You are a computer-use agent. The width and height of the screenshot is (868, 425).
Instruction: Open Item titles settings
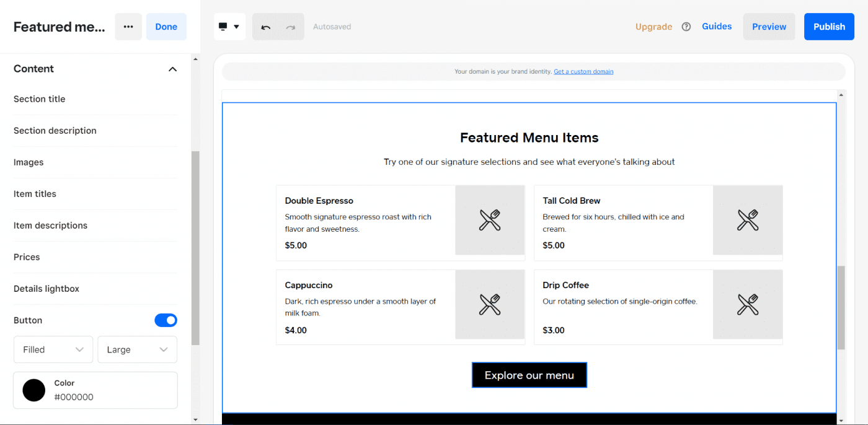[x=95, y=194]
